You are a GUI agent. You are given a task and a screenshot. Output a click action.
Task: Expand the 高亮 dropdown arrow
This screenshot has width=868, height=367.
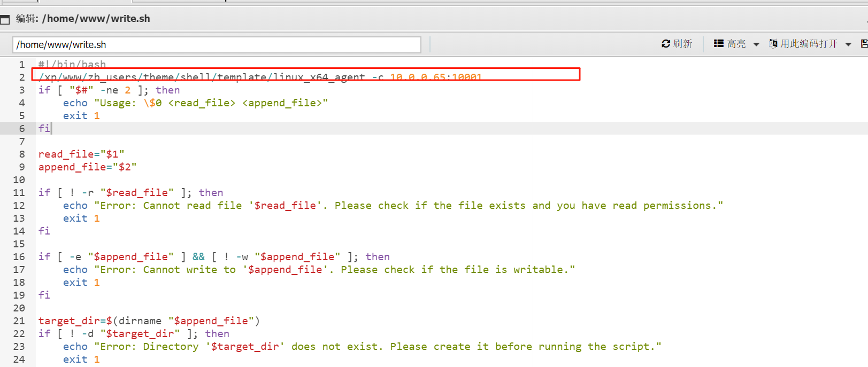click(x=756, y=44)
